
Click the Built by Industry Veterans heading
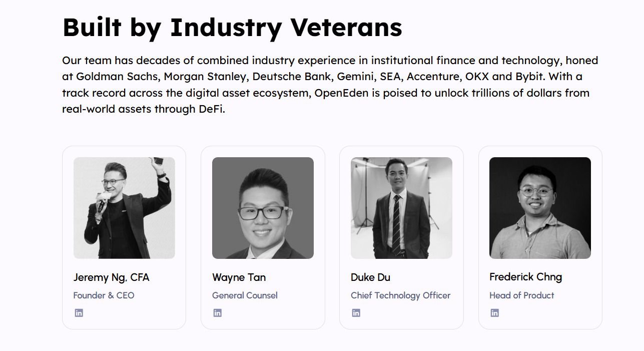click(x=232, y=27)
